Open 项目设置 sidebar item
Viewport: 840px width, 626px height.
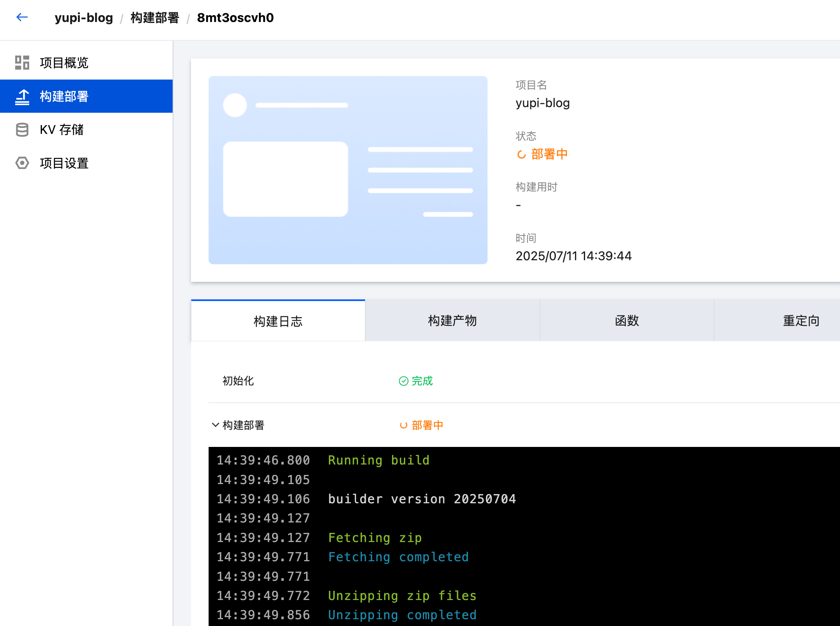click(64, 163)
